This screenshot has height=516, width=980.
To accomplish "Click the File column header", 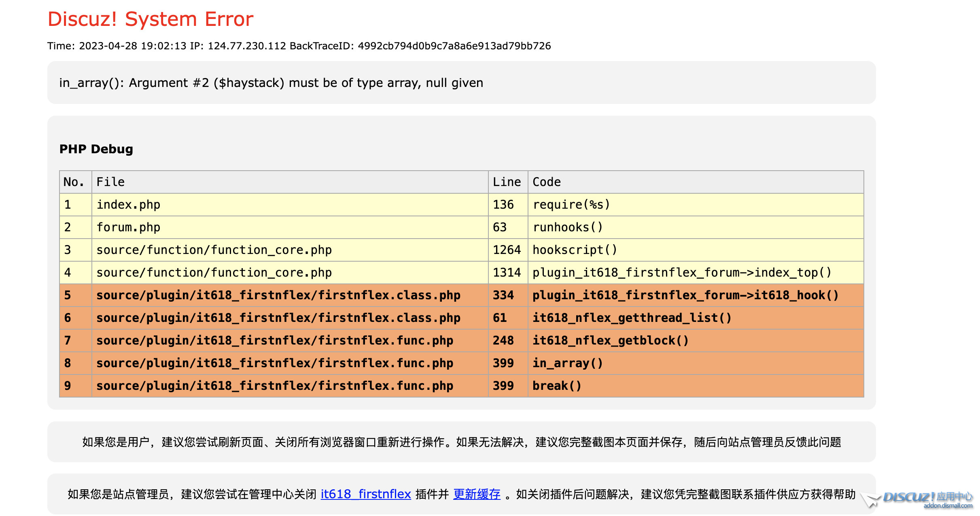I will tap(110, 182).
